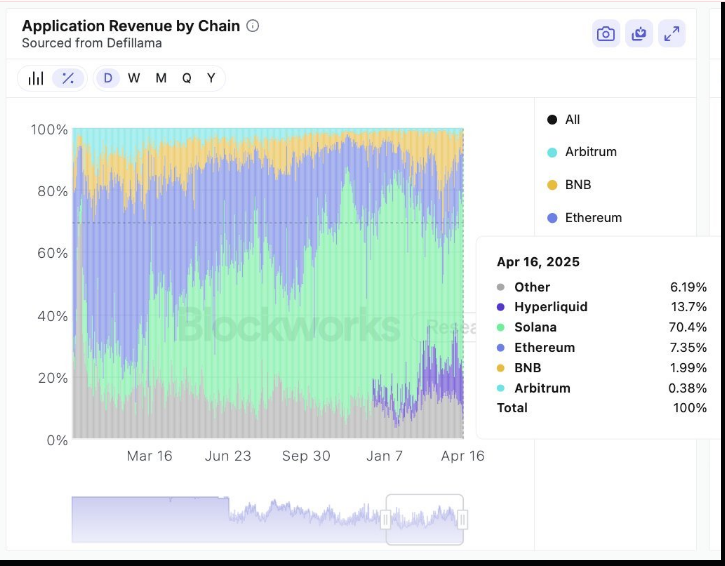
Task: Click '80%' y-axis label
Action: 53,191
